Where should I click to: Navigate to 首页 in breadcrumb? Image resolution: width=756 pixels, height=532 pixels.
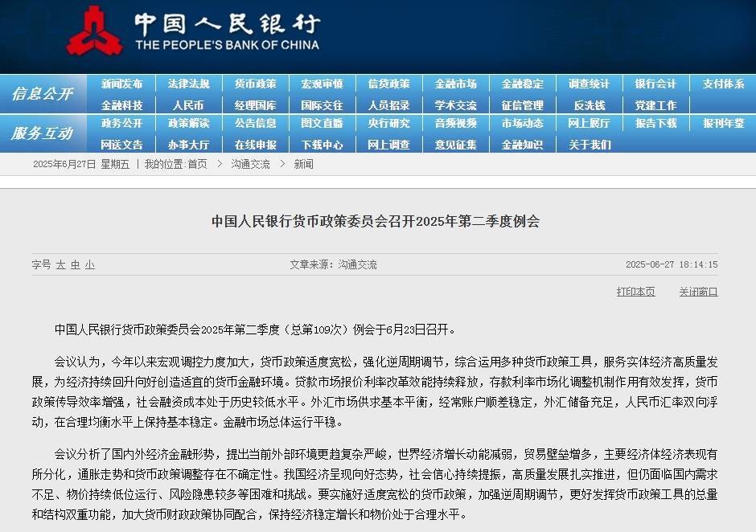click(197, 164)
